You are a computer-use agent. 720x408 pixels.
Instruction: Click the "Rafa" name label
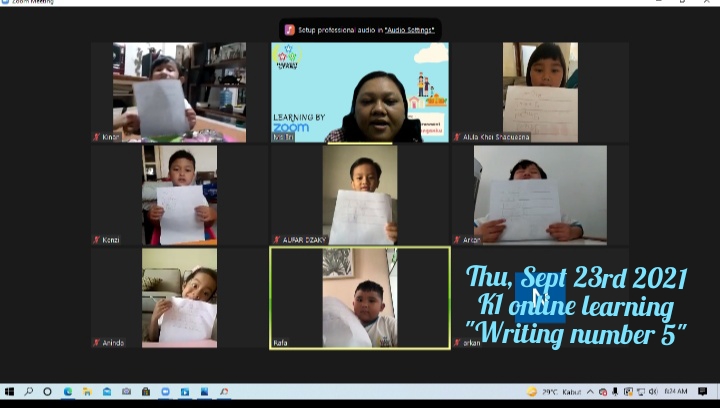tap(280, 342)
